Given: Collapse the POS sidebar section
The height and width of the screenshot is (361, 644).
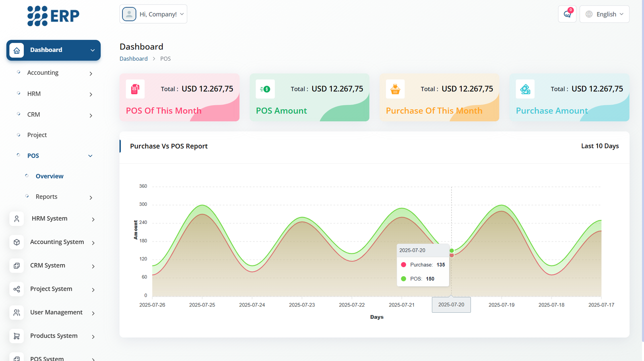Looking at the screenshot, I should click(90, 156).
